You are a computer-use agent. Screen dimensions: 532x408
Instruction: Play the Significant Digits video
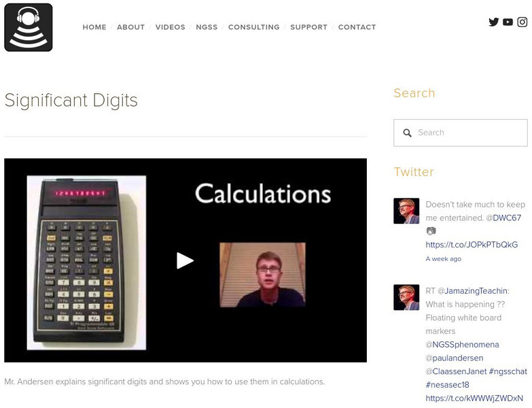click(x=185, y=260)
